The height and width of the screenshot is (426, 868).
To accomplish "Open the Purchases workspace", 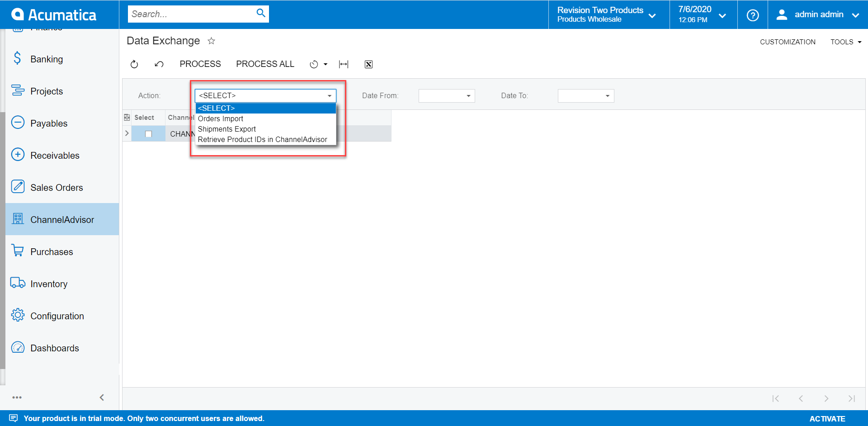I will [x=62, y=251].
